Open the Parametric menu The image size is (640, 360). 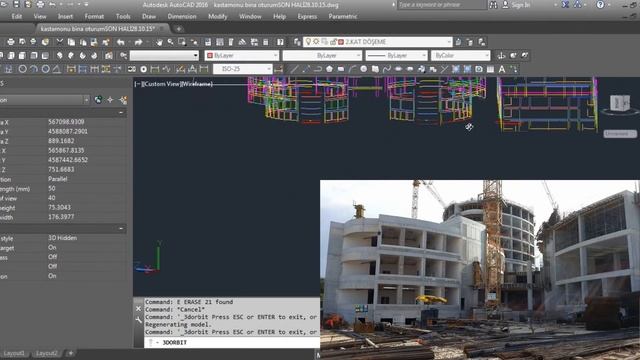click(x=343, y=16)
